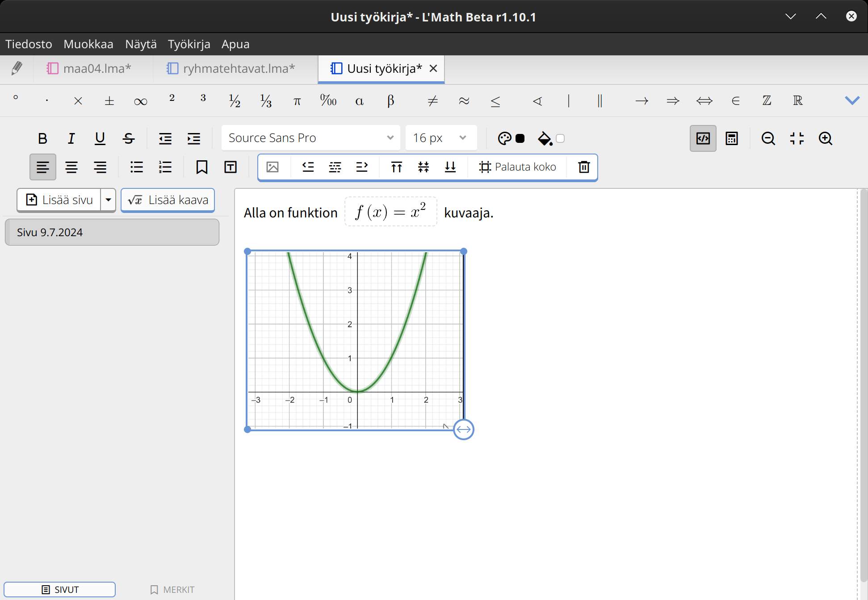Image resolution: width=868 pixels, height=600 pixels.
Task: Align image to middle
Action: point(424,167)
